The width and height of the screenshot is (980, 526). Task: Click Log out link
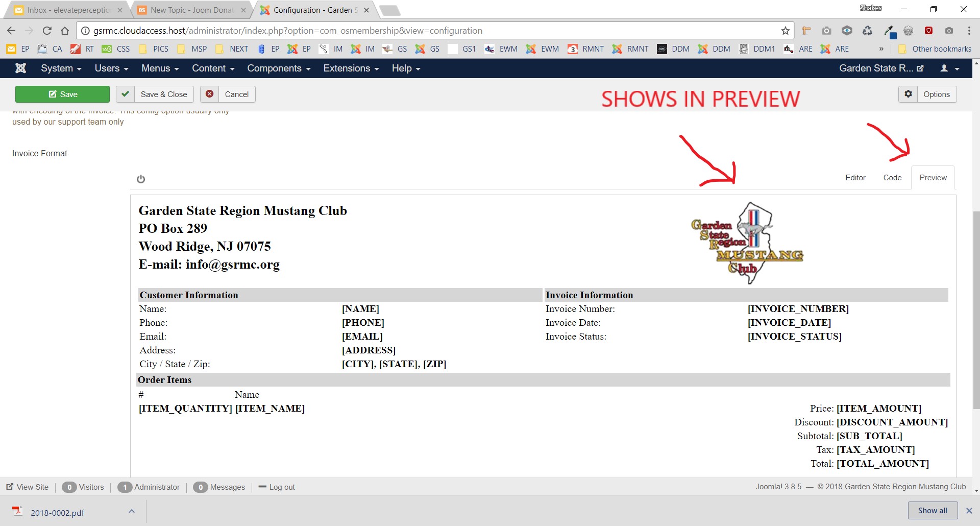pyautogui.click(x=277, y=487)
